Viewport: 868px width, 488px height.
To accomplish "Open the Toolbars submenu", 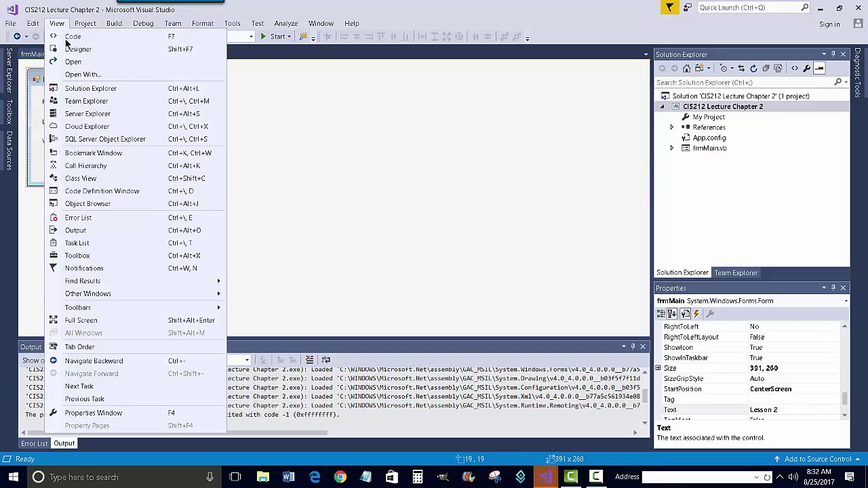I will point(136,308).
